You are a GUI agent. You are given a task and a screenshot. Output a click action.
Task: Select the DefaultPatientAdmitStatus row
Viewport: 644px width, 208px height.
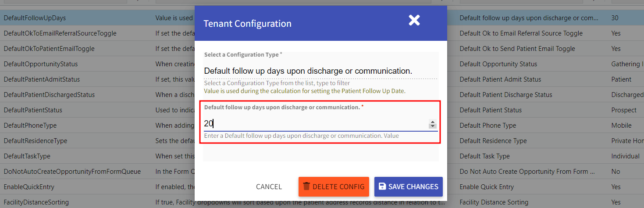[42, 79]
